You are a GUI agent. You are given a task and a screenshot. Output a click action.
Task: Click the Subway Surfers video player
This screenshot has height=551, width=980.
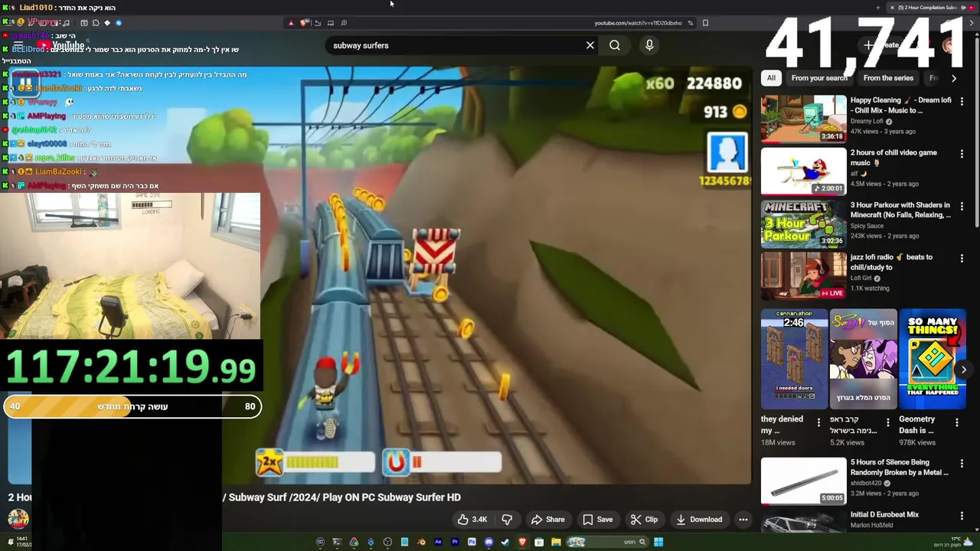click(x=505, y=275)
